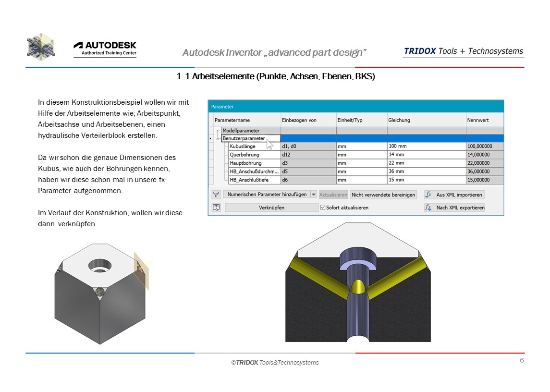Open the Numerischen Parameter hinzufügen dropdown arrow
Image resolution: width=550 pixels, height=392 pixels.
314,195
